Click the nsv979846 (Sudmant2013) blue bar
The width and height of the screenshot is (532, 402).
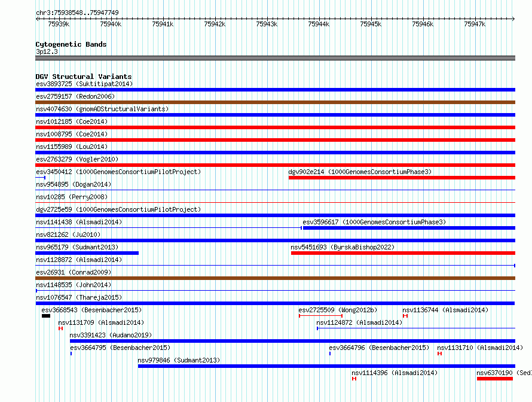(327, 366)
